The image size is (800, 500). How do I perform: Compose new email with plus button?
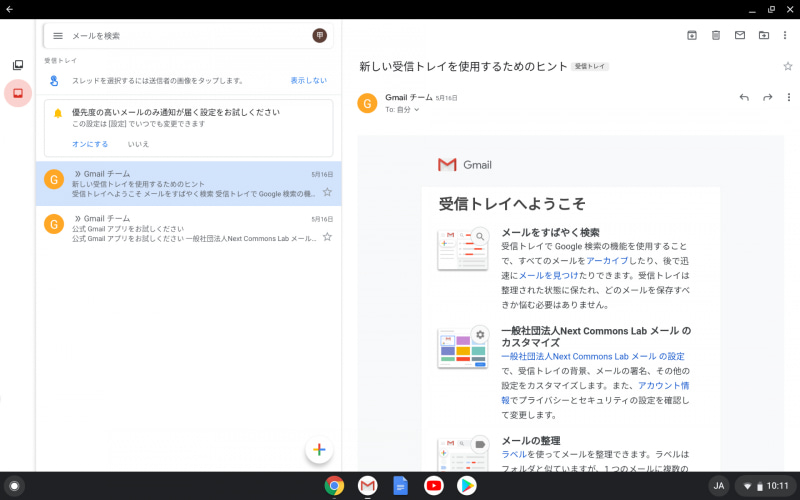pyautogui.click(x=319, y=449)
